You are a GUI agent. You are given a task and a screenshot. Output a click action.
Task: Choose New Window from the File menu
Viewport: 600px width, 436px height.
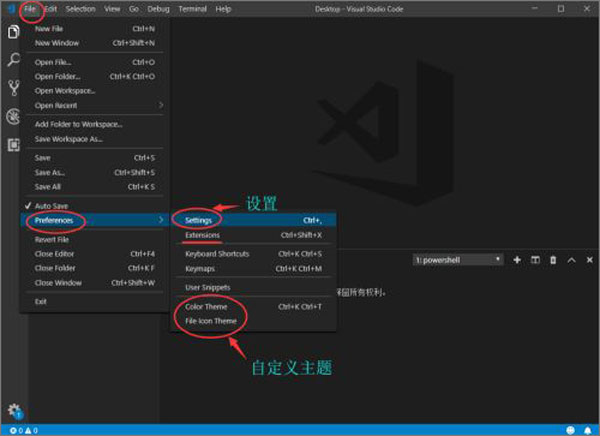pyautogui.click(x=95, y=43)
